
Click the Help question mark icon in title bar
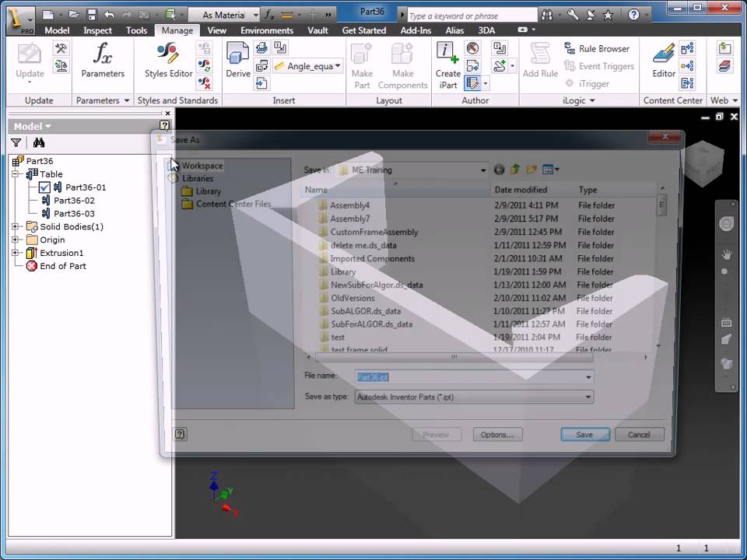pyautogui.click(x=633, y=15)
